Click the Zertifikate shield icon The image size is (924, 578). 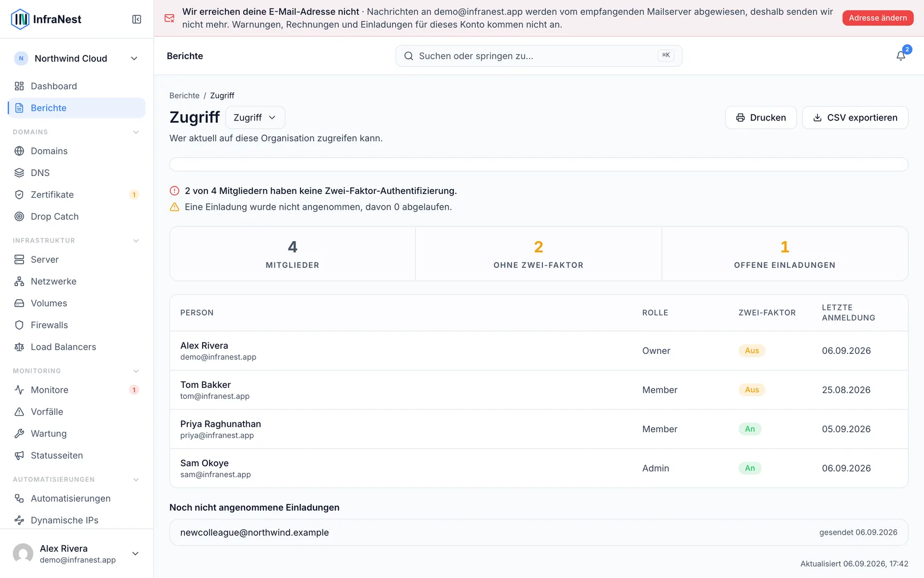(19, 194)
